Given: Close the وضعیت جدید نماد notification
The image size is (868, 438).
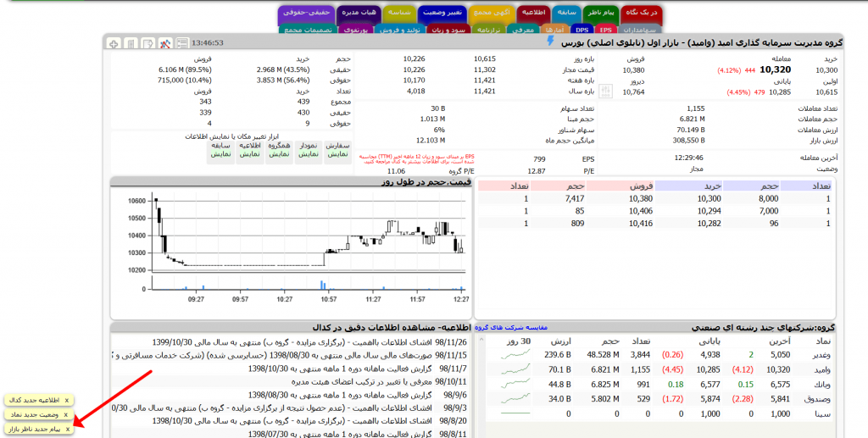Looking at the screenshot, I should [65, 415].
